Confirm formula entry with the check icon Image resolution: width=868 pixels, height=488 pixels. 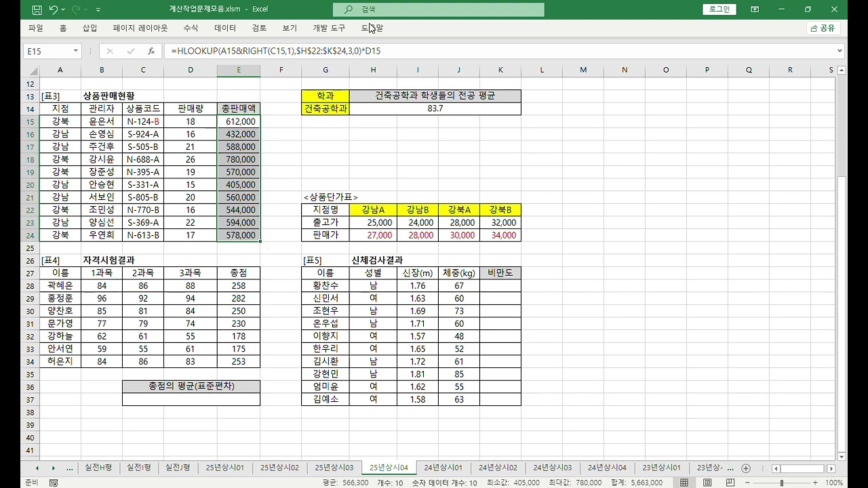130,51
